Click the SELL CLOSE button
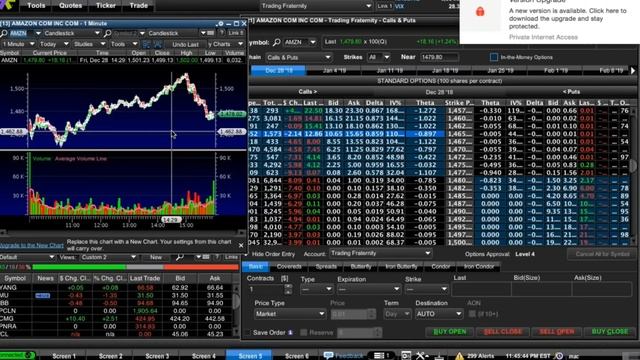 [503, 332]
